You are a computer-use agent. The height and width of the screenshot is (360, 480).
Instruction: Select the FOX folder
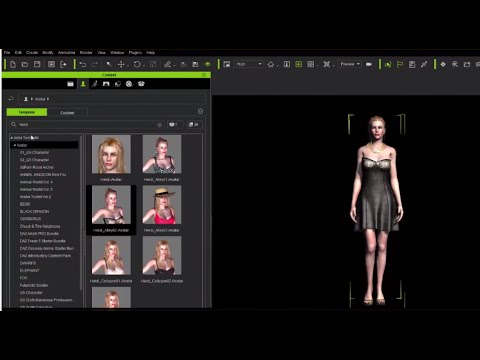pos(23,278)
